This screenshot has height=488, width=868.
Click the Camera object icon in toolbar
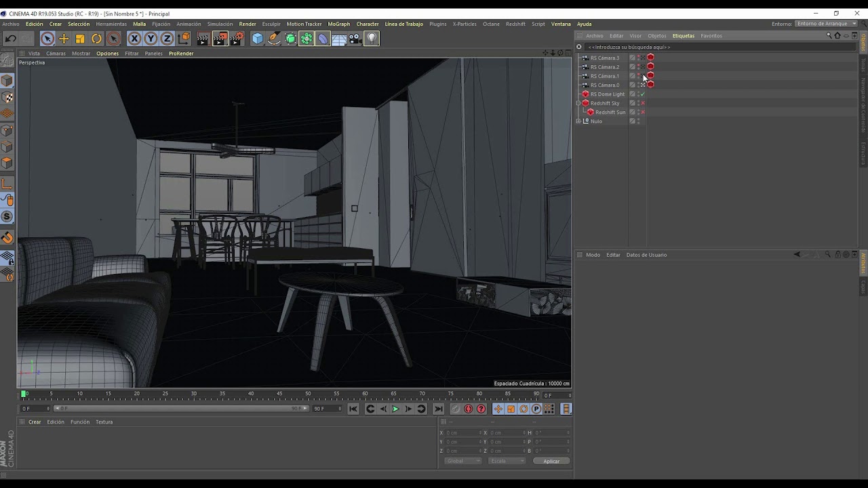pyautogui.click(x=355, y=39)
